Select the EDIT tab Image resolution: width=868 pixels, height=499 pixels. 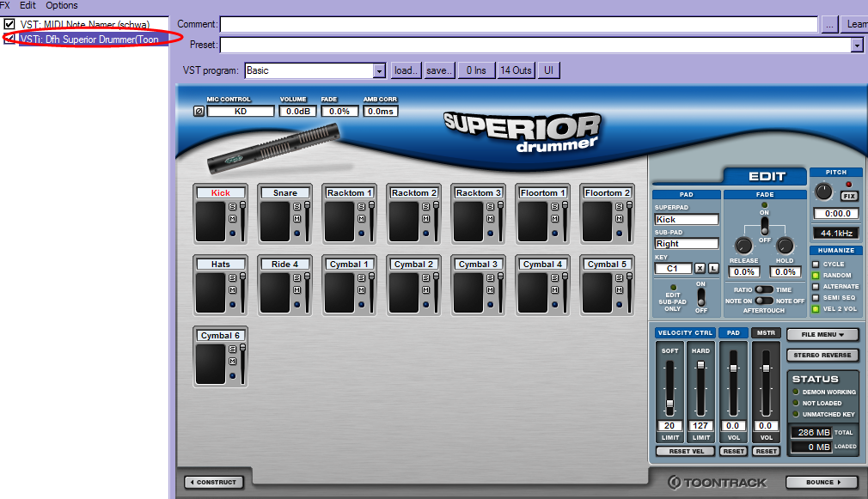[x=767, y=176]
